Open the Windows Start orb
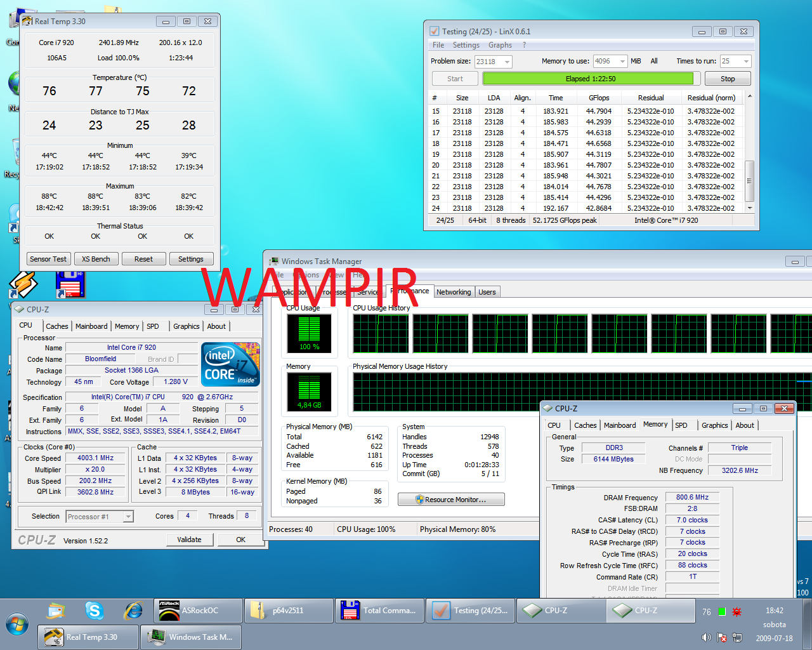The image size is (812, 650). [x=17, y=625]
